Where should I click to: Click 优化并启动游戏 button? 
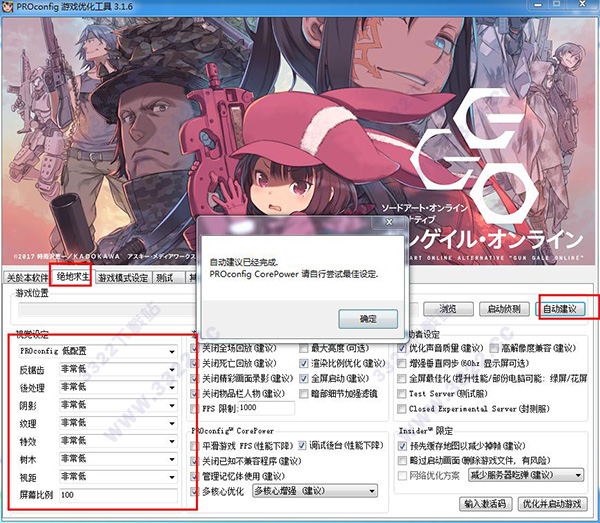[552, 503]
